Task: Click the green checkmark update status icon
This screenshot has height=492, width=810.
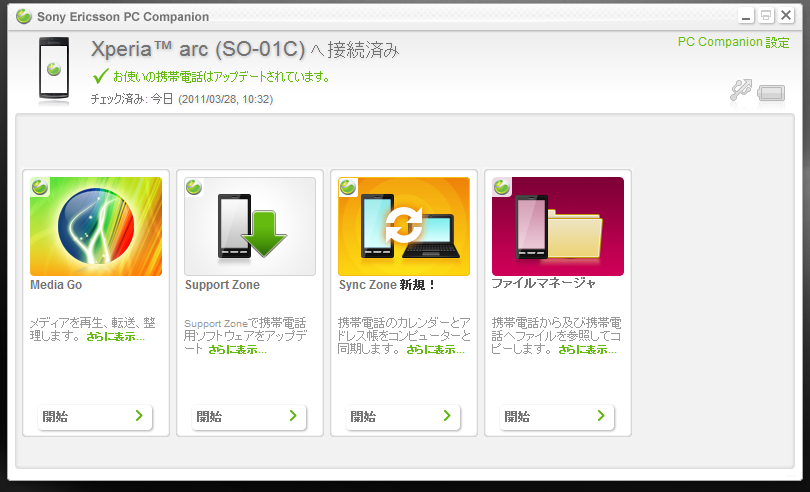Action: point(100,76)
